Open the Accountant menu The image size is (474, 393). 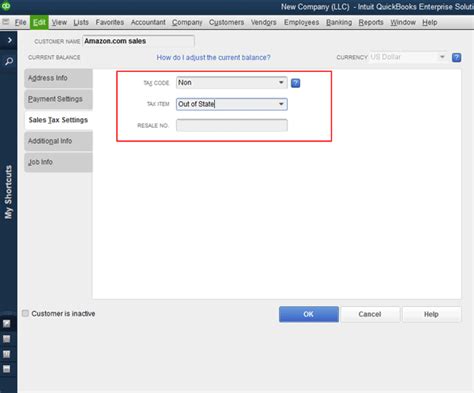tap(148, 22)
